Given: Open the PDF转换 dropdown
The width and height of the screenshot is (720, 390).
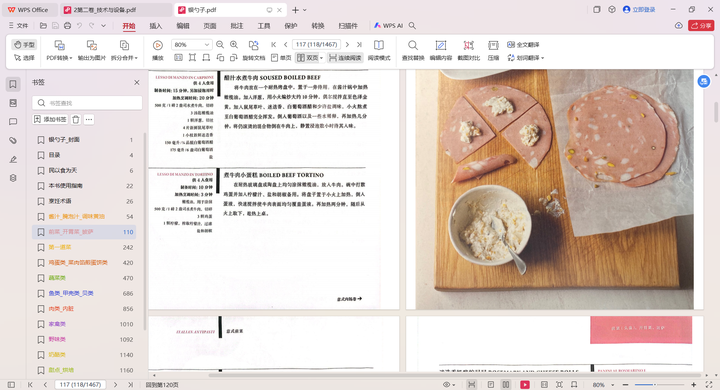Looking at the screenshot, I should (59, 58).
